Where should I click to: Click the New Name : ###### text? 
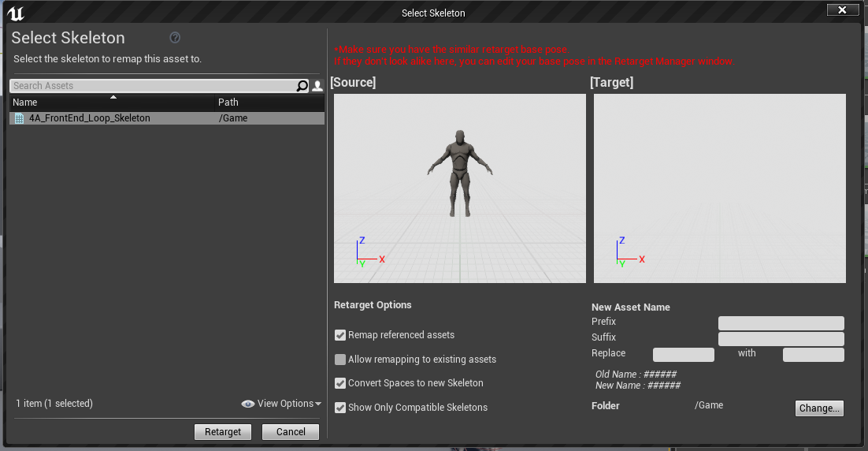pyautogui.click(x=638, y=386)
